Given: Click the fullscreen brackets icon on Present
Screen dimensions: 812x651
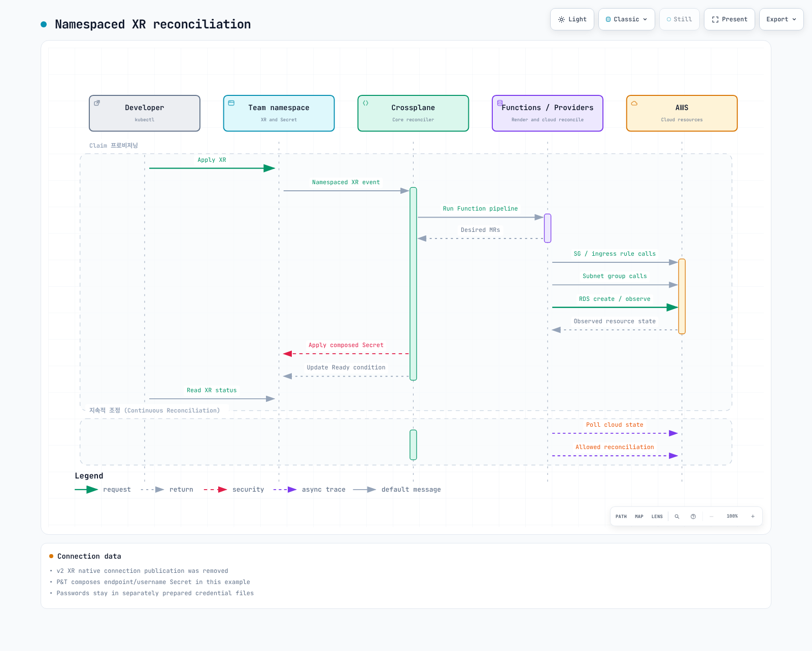Looking at the screenshot, I should [715, 20].
